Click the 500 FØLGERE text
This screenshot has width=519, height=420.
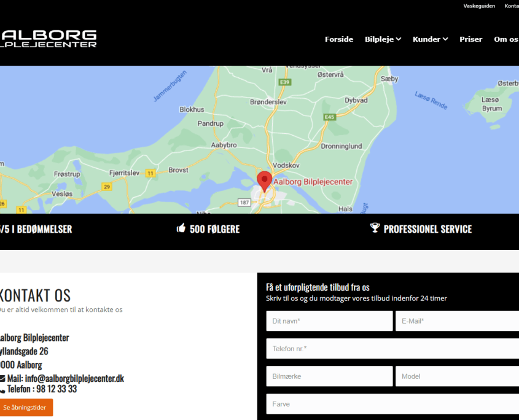click(x=214, y=229)
